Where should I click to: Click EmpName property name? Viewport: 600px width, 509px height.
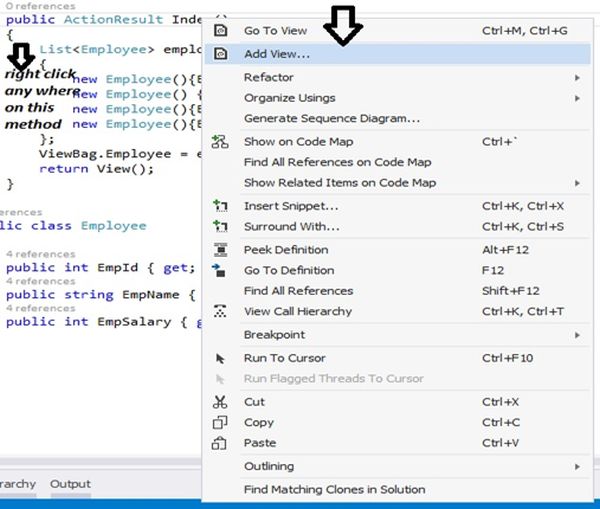coord(151,295)
